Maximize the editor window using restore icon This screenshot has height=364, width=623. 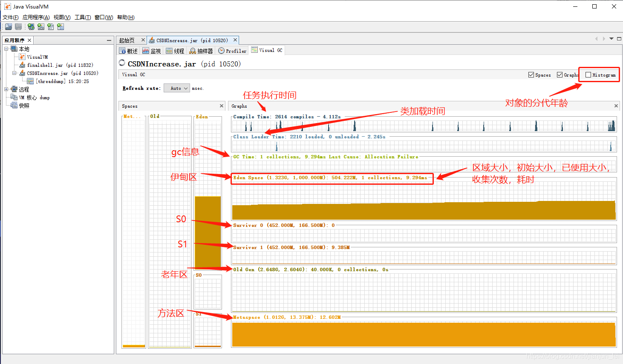[619, 39]
